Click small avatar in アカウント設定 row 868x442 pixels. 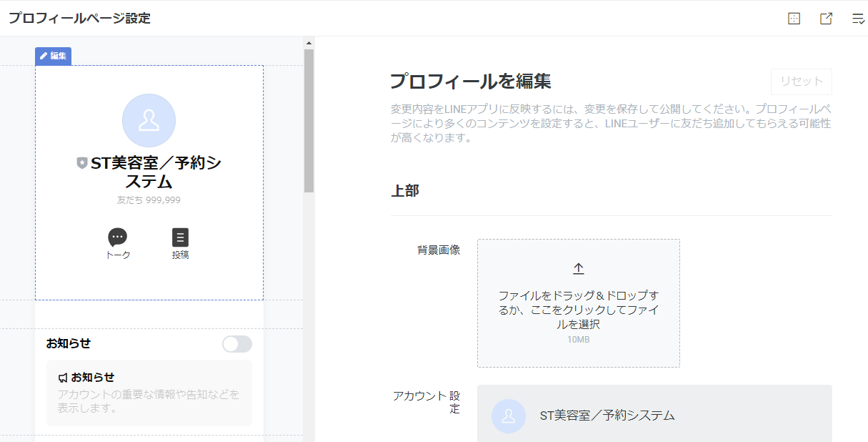[x=509, y=416]
